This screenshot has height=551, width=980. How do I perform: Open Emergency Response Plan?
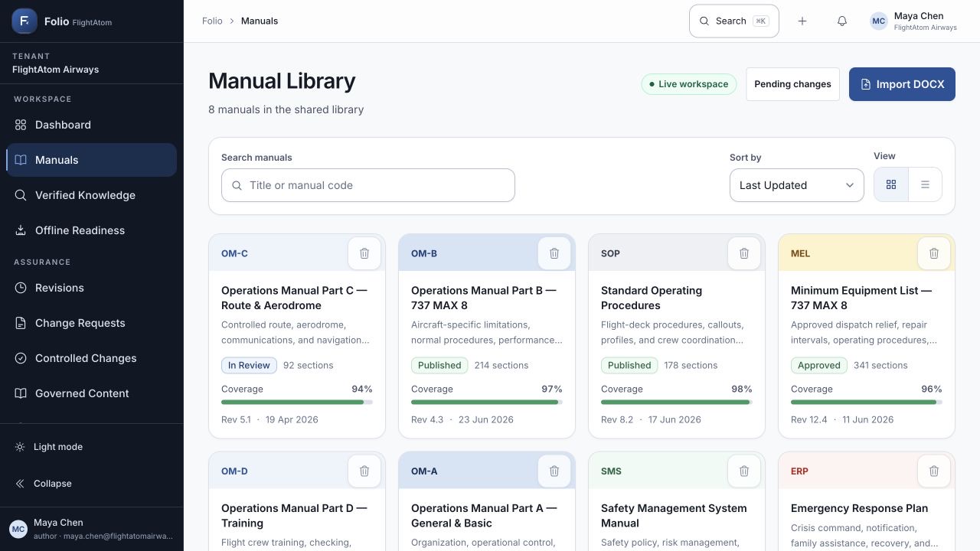[859, 508]
